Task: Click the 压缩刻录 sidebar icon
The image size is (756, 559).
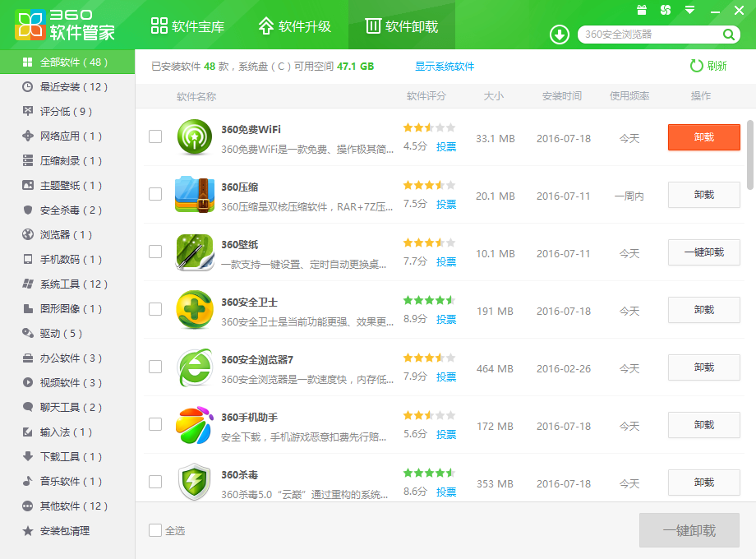Action: tap(27, 160)
